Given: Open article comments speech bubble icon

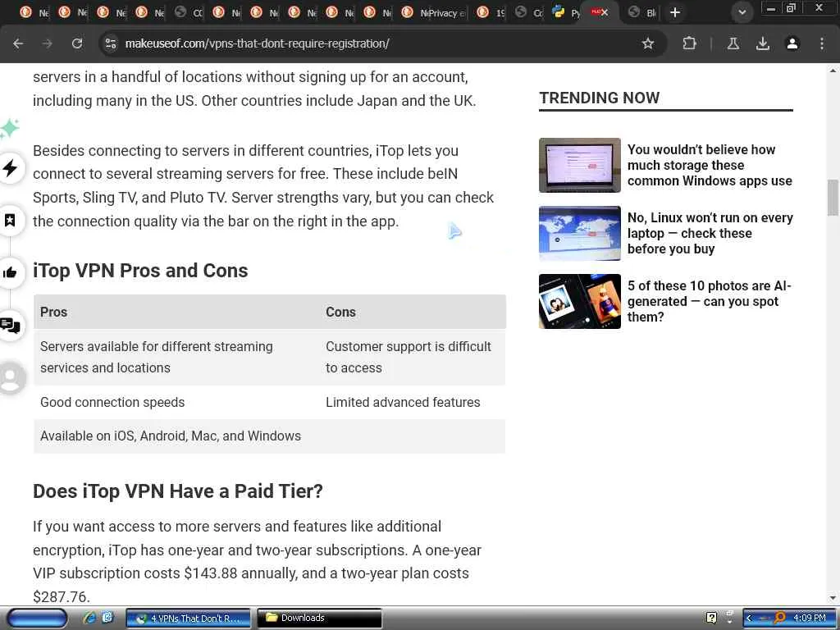Looking at the screenshot, I should (10, 325).
